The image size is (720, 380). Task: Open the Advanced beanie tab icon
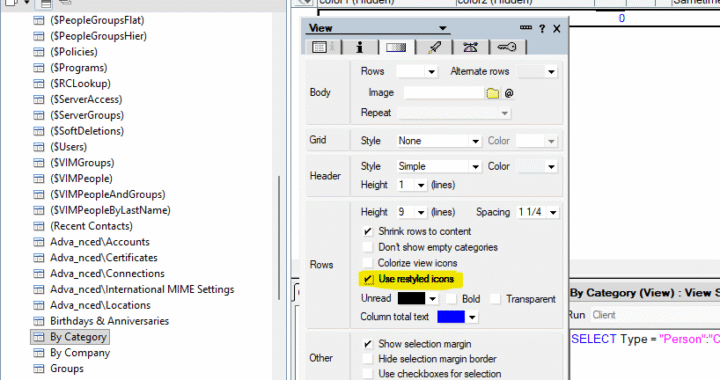click(470, 47)
